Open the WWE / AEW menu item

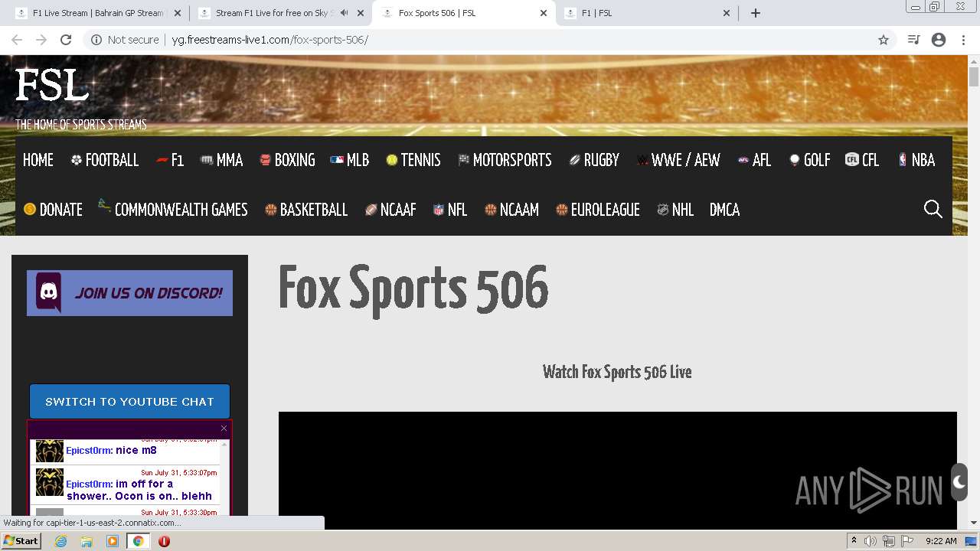tap(678, 160)
